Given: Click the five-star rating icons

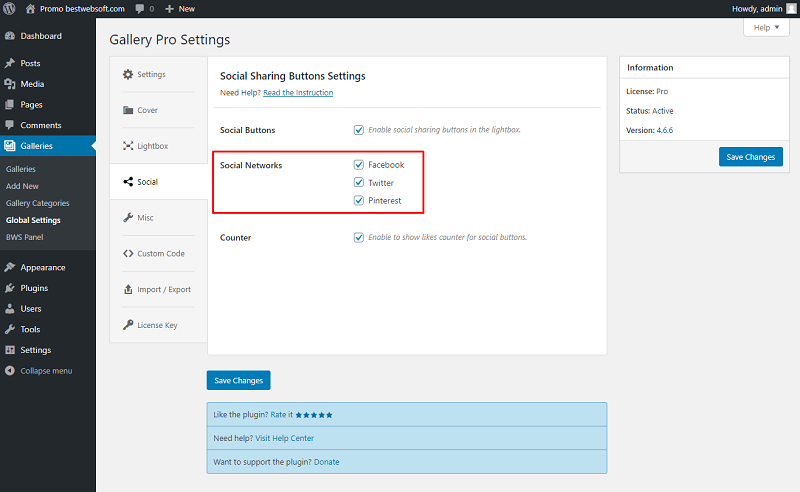Looking at the screenshot, I should (314, 415).
